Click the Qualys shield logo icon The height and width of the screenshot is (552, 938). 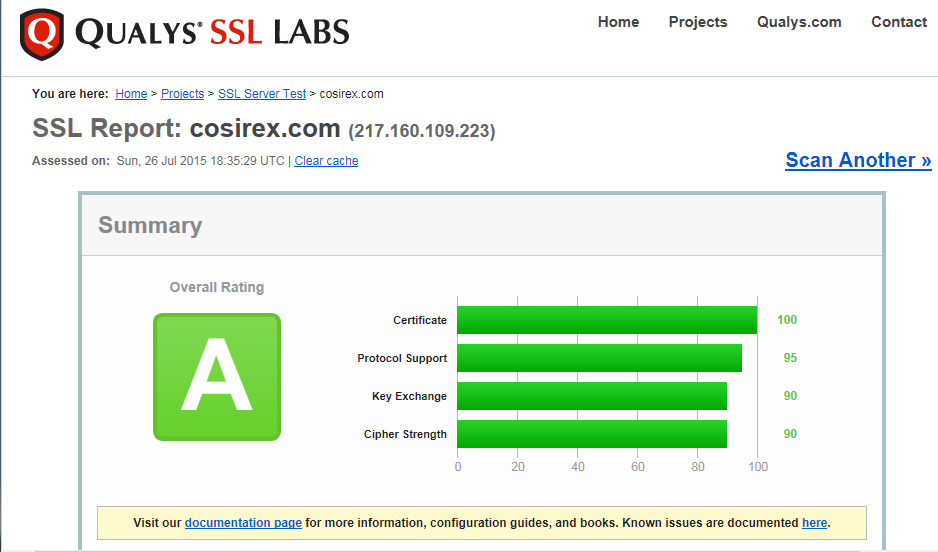tap(41, 34)
